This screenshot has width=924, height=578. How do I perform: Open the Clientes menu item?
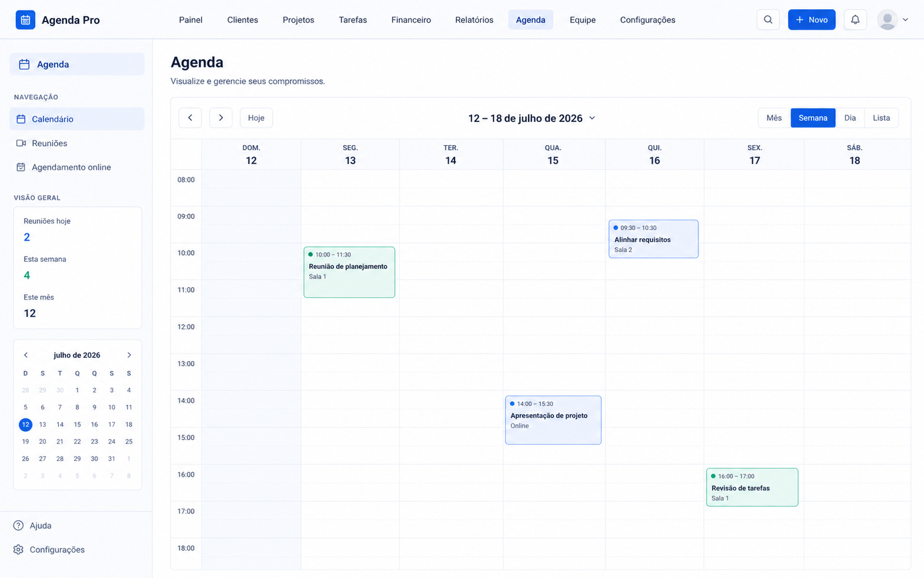243,20
